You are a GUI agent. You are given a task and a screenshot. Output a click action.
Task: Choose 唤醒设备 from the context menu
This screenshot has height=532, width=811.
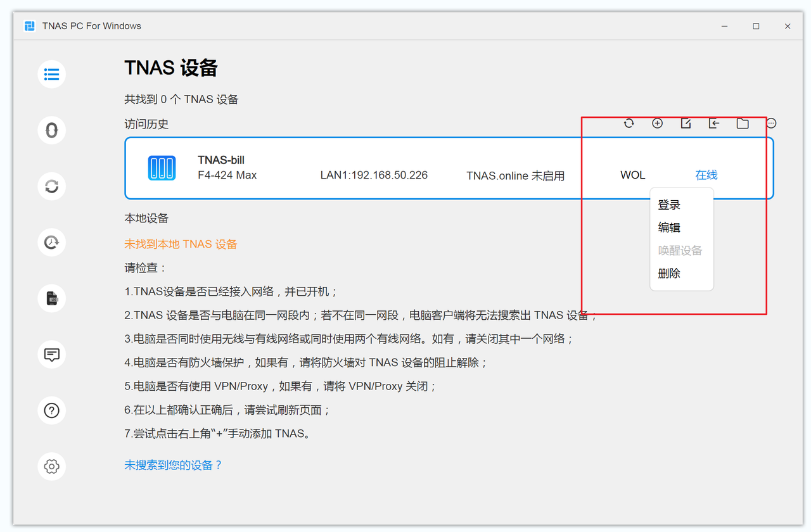[x=680, y=251]
